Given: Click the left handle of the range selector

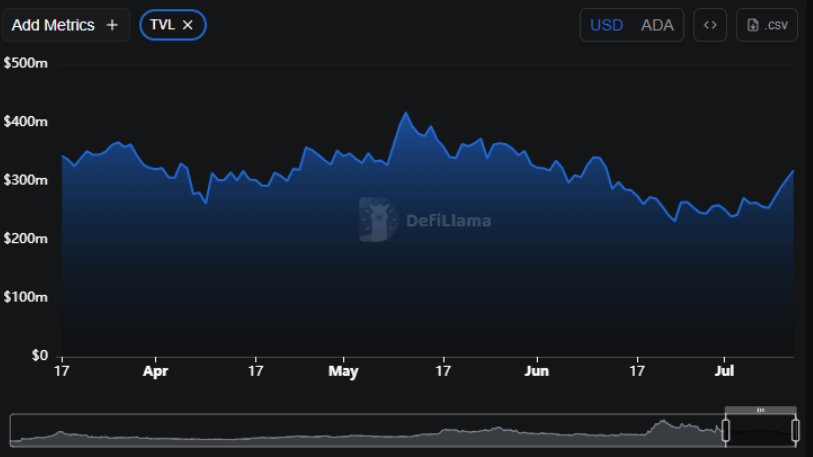Looking at the screenshot, I should pos(726,430).
